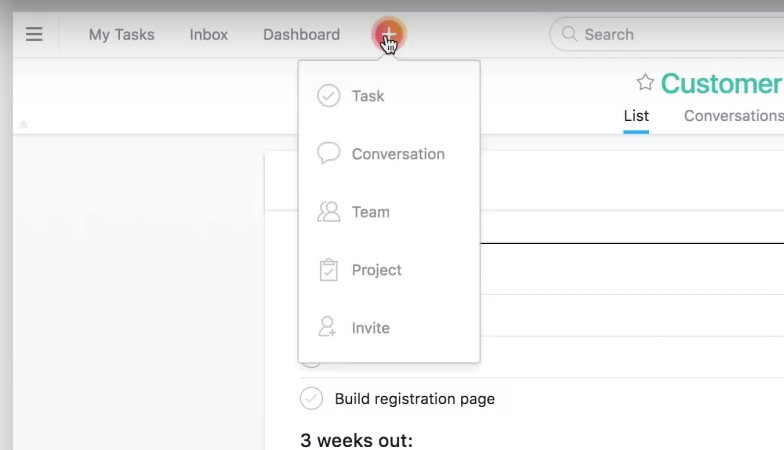Switch to the Conversations tab
This screenshot has height=450, width=784.
[x=734, y=116]
